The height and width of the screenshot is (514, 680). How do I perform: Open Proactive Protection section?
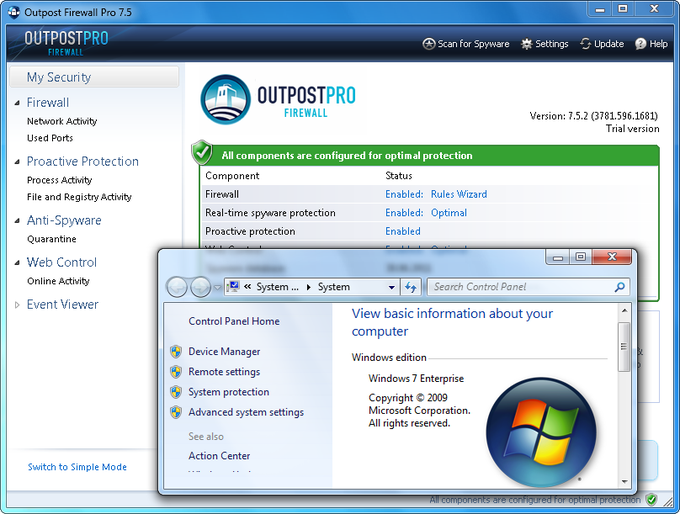click(x=83, y=161)
